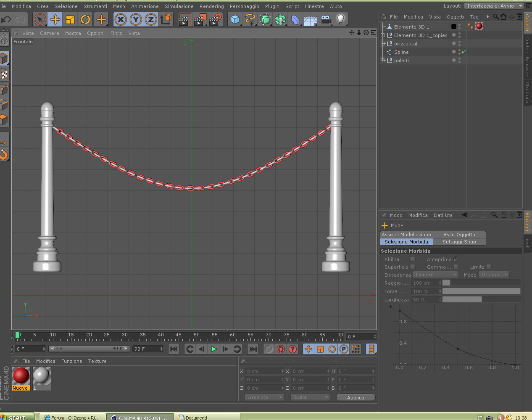Open the NURBS generator icon
Viewport: 532px width, 420px height.
[x=265, y=19]
